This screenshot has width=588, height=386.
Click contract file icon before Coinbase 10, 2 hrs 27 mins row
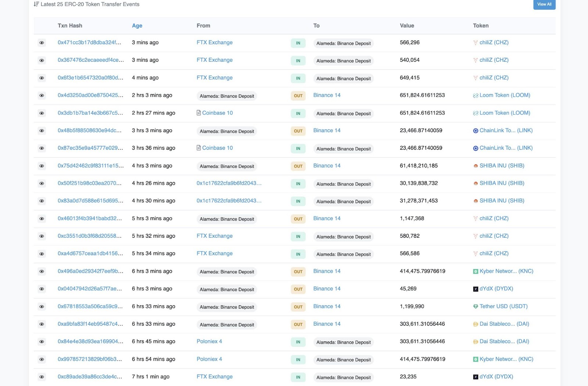(199, 113)
